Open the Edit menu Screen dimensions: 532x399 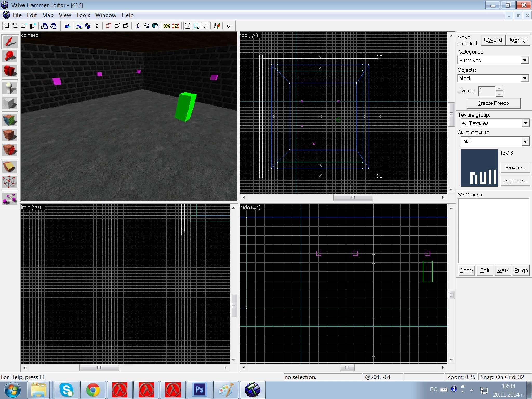coord(32,15)
